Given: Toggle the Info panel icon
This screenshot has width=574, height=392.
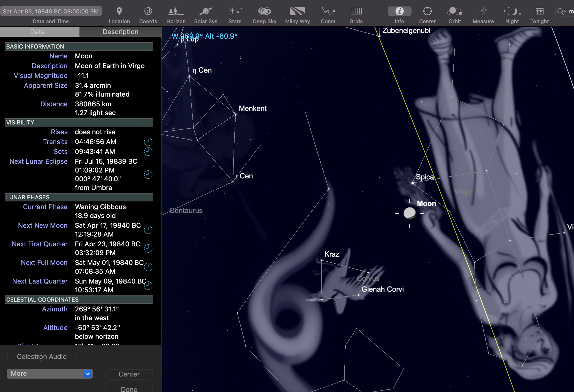Looking at the screenshot, I should click(x=399, y=11).
